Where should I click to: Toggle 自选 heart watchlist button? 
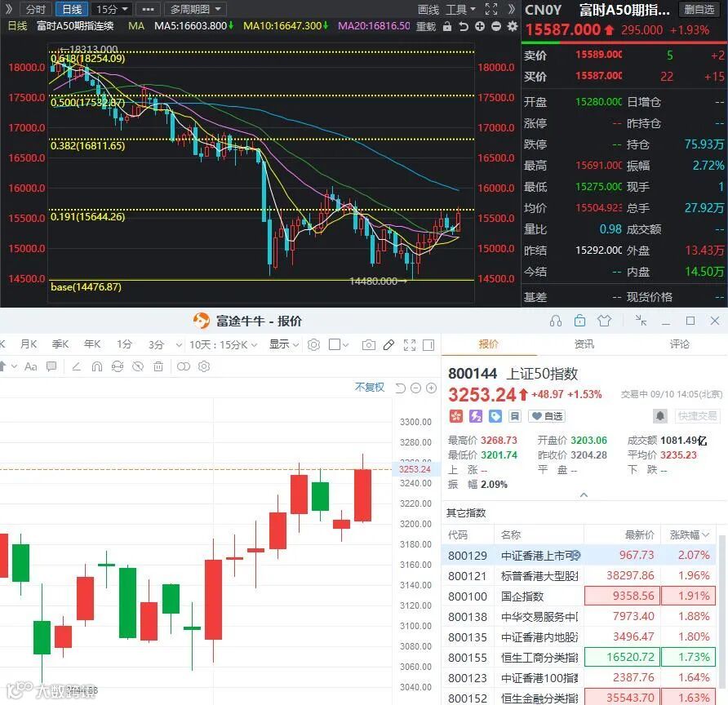point(547,416)
